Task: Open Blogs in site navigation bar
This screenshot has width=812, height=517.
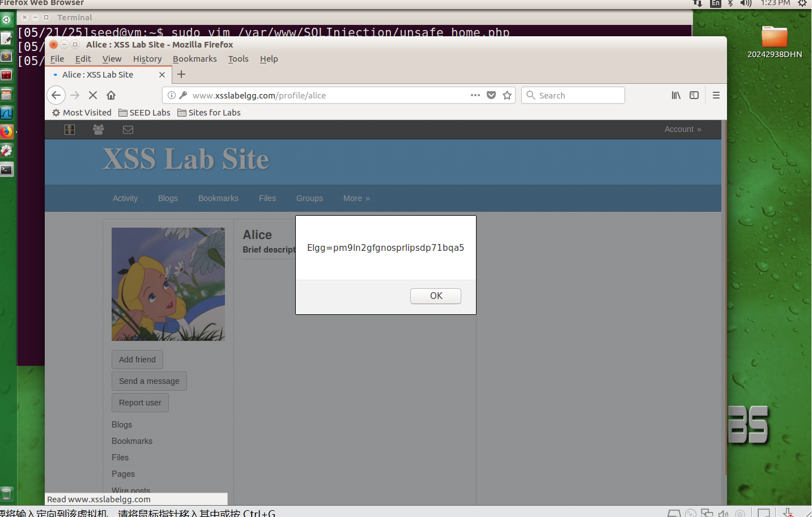Action: tap(168, 198)
